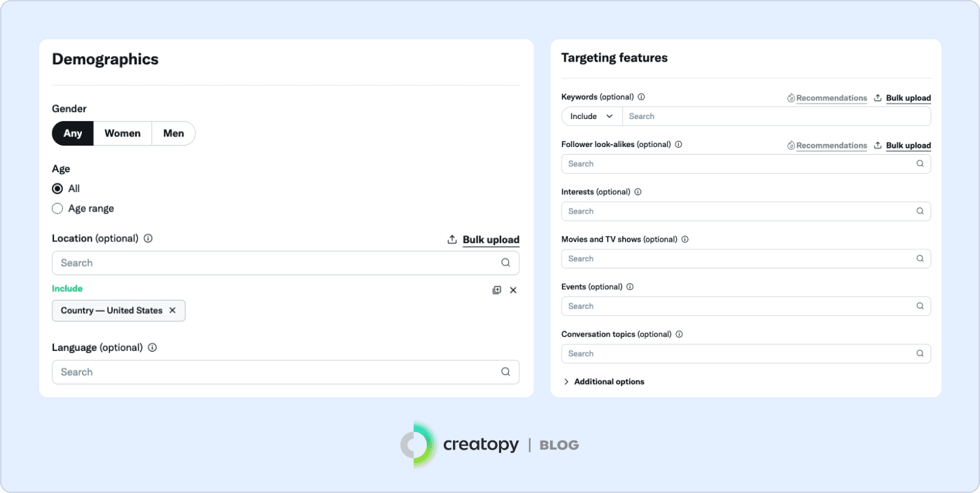The image size is (980, 493).
Task: Click the Movies and TV shows search field
Action: (738, 258)
